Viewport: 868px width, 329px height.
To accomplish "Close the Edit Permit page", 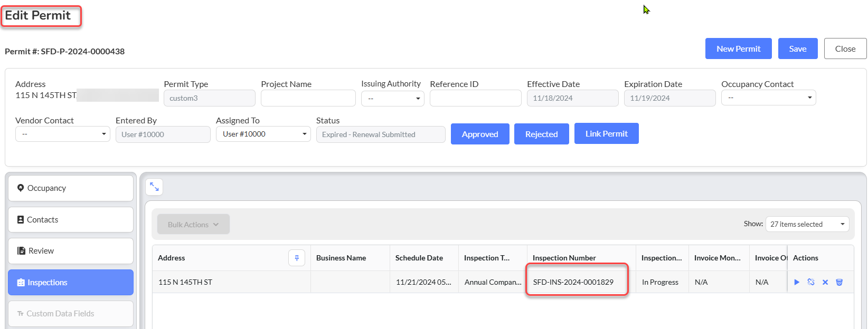I will 845,49.
